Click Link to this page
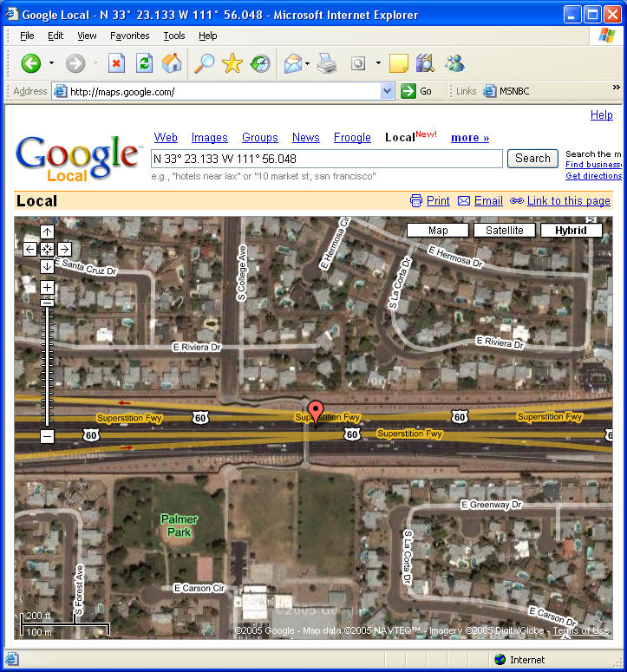Screen dimensions: 627x672 pyautogui.click(x=568, y=200)
